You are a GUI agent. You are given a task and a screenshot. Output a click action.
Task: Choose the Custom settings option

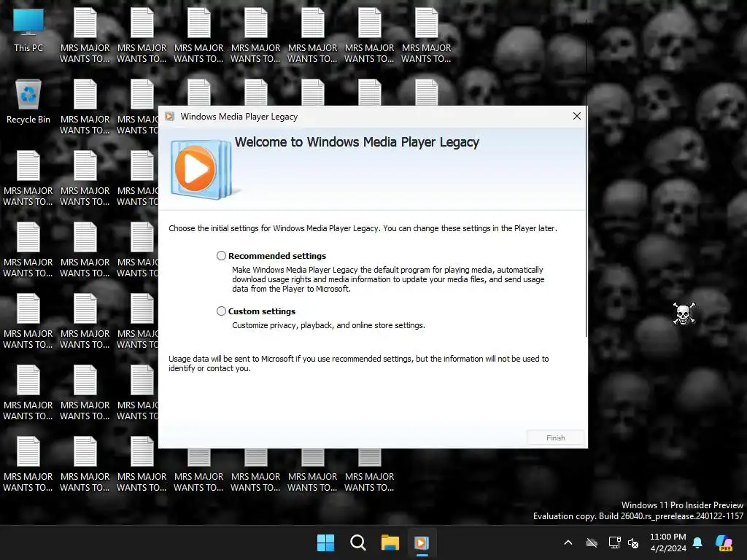(x=221, y=311)
